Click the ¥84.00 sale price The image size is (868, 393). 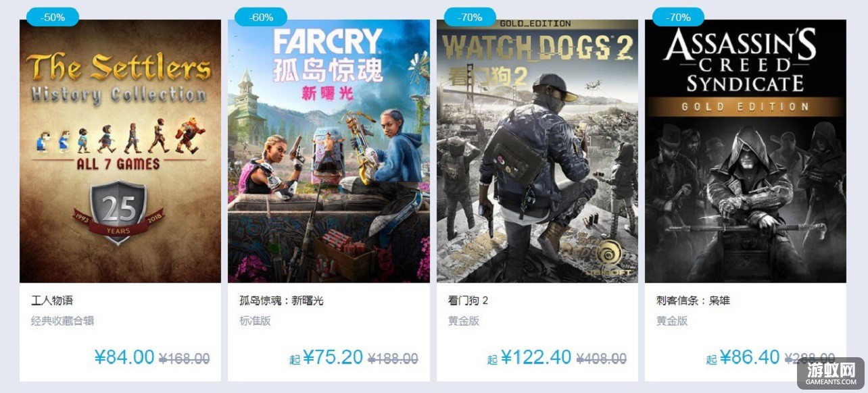[124, 357]
